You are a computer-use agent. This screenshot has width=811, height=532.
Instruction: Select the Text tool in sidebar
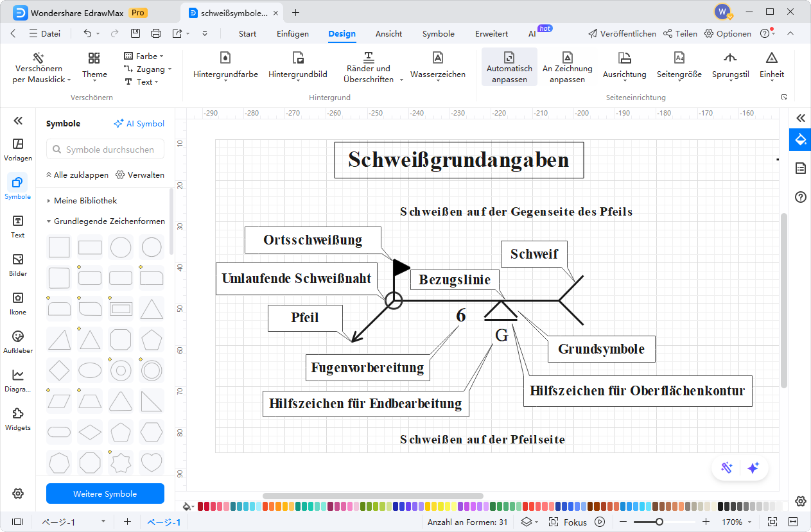tap(18, 226)
